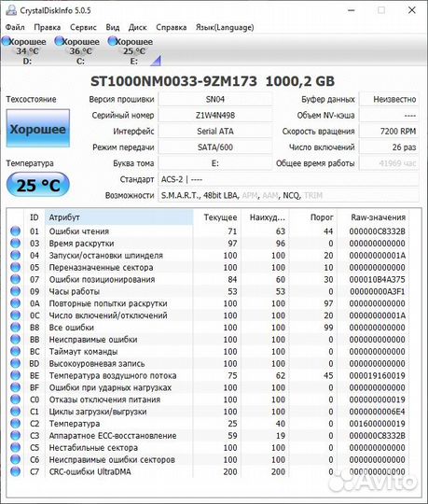Screen dimensions: 428x504
Task: Select disk E: at 25 °C
Action: (131, 50)
